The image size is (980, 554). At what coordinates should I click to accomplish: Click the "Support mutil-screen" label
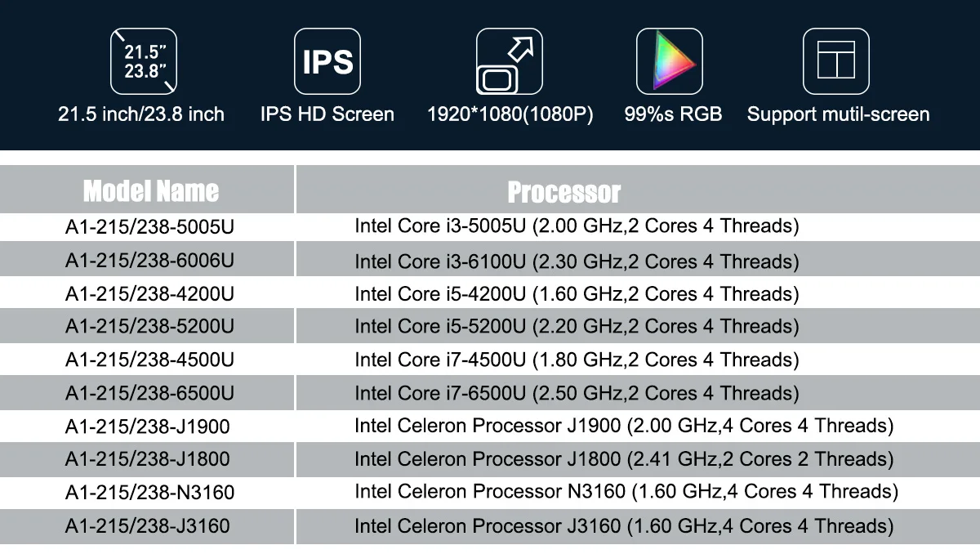[838, 114]
